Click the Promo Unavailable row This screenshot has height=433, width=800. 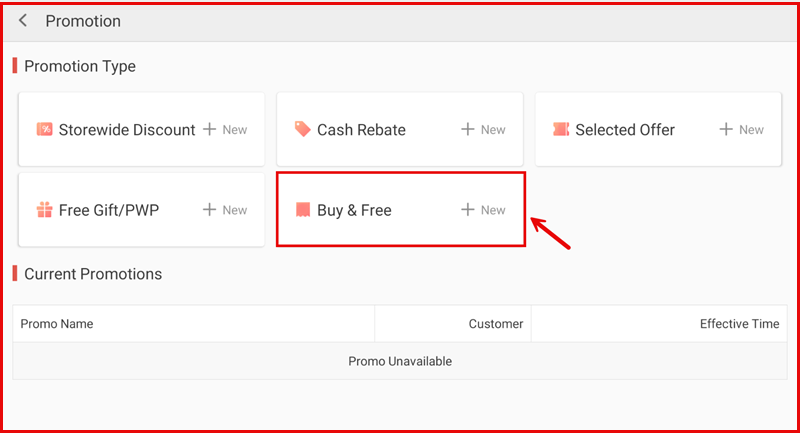pos(400,361)
